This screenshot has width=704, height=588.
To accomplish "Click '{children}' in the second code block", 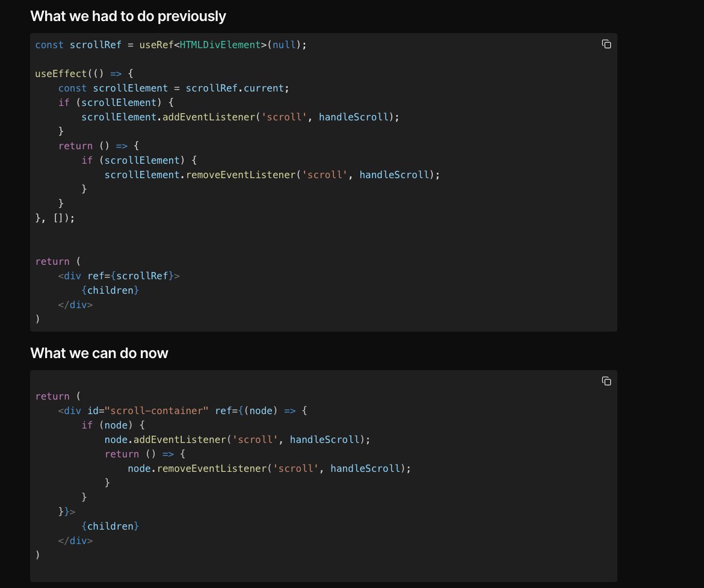I will click(x=110, y=526).
